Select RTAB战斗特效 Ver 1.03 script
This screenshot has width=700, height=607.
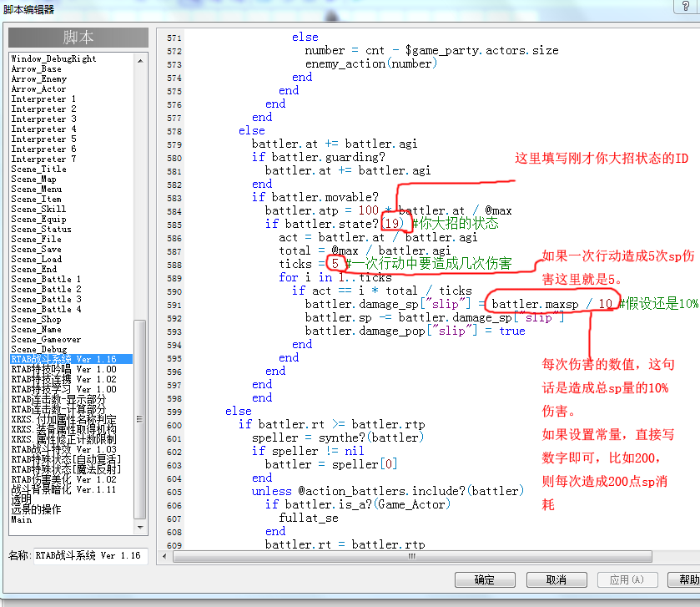[64, 449]
